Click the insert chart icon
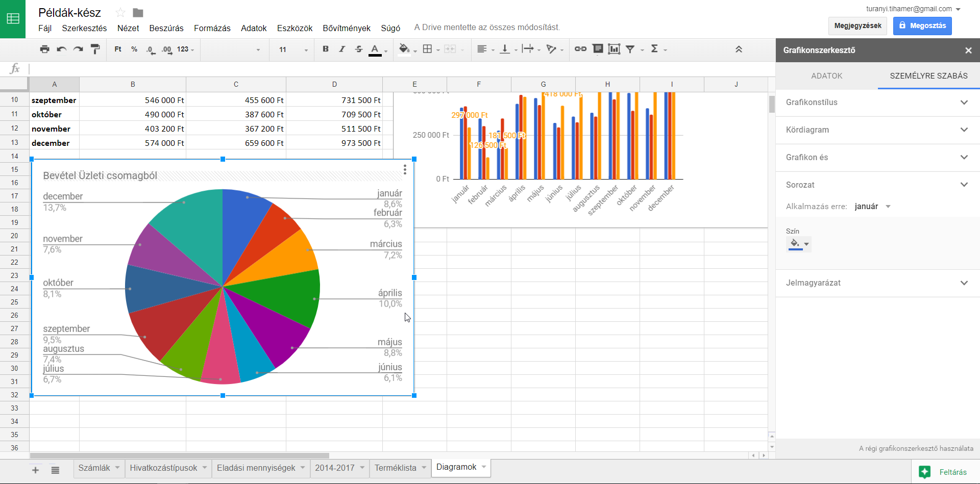 (614, 49)
